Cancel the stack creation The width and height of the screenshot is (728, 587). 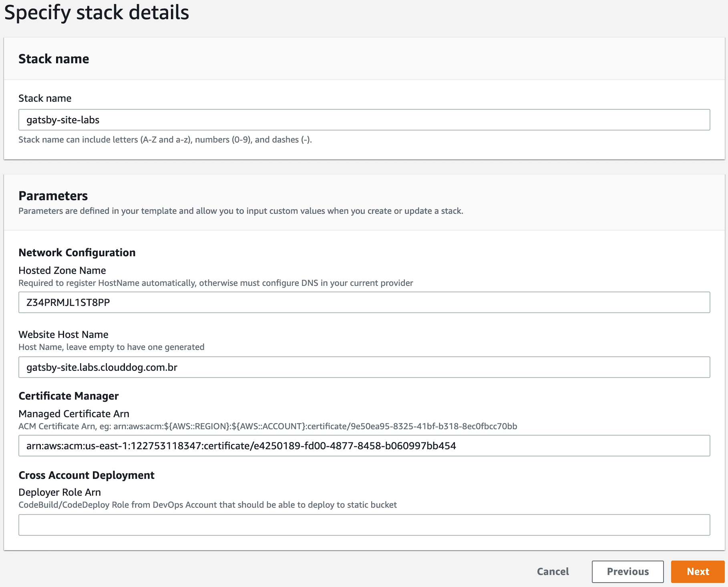pyautogui.click(x=553, y=571)
